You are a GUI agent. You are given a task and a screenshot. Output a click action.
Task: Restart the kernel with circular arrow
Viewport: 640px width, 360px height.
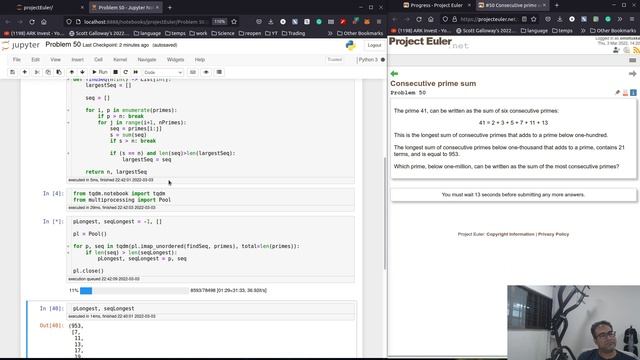tap(125, 72)
